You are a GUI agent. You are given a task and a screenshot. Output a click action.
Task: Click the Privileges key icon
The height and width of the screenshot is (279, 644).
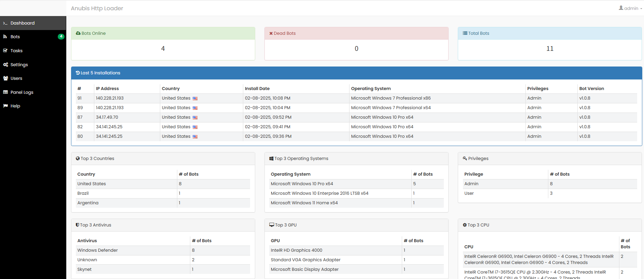coord(465,158)
